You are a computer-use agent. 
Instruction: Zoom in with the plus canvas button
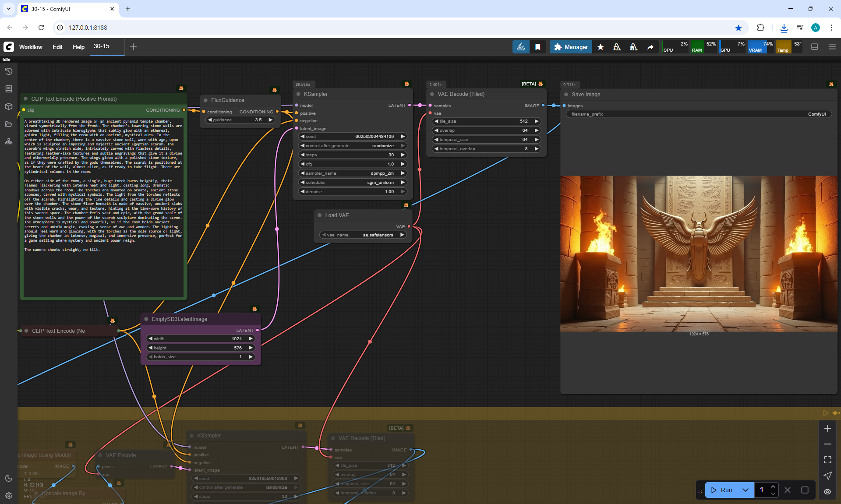(827, 428)
